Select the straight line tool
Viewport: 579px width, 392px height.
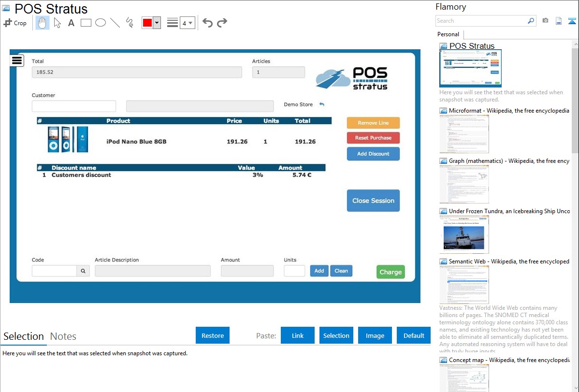115,23
